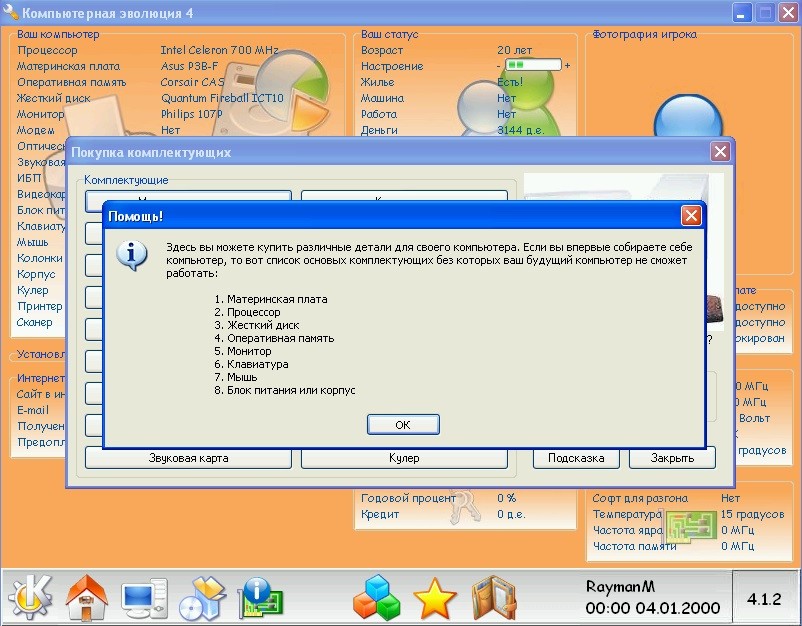
Task: Minimize the Компьютерная эволюция 4 window
Action: coord(741,13)
